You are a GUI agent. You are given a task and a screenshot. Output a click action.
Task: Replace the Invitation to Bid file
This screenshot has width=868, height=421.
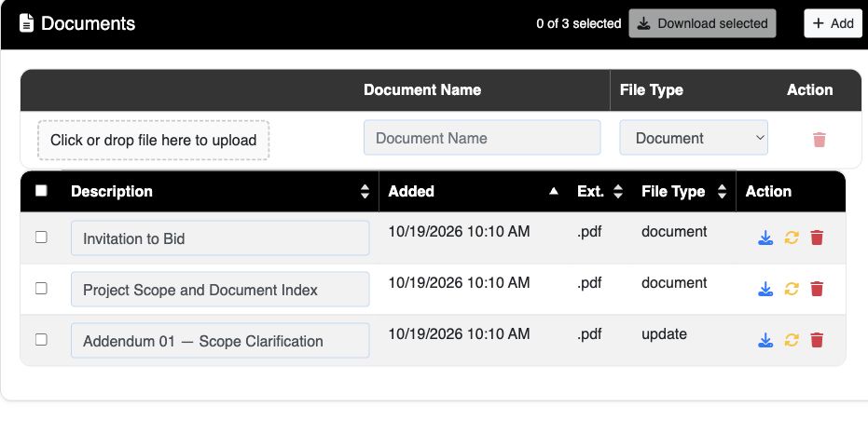click(x=792, y=238)
